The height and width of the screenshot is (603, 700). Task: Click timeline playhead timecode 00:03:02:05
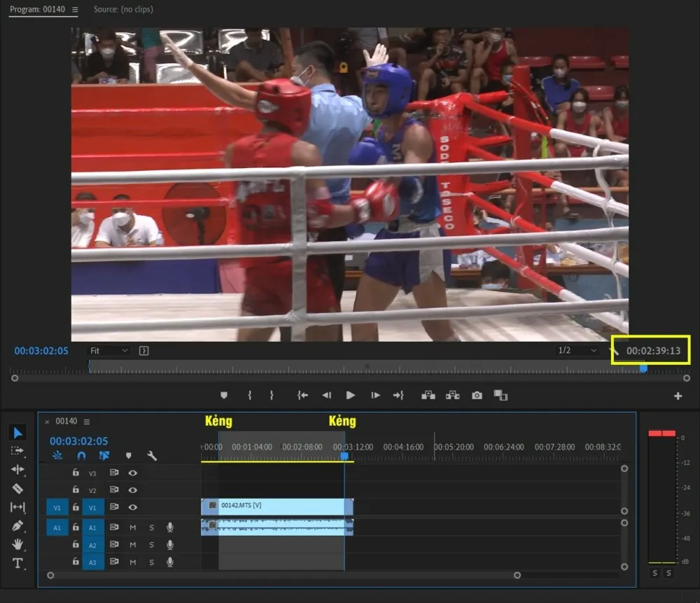tap(78, 441)
